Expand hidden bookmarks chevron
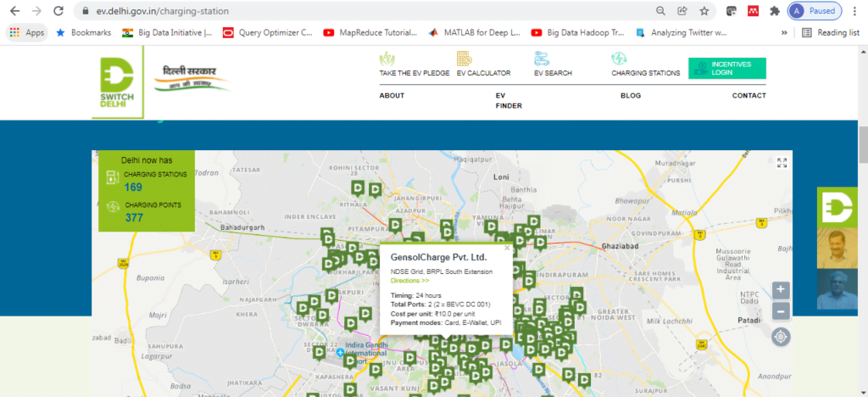 coord(784,33)
